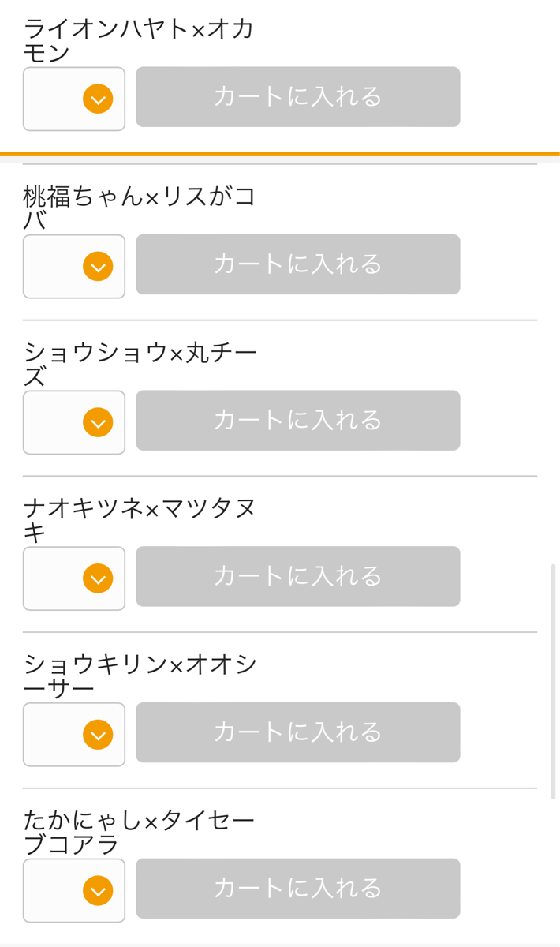The height and width of the screenshot is (947, 560).
Task: Open quantity dropdown for ナオキツネ×マツタヌキ
Action: pyautogui.click(x=74, y=578)
